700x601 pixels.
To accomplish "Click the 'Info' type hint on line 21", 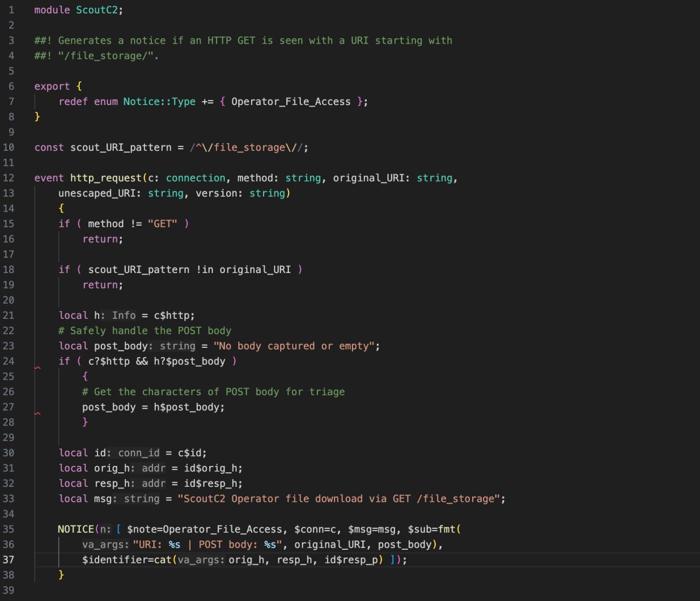I will pos(124,315).
